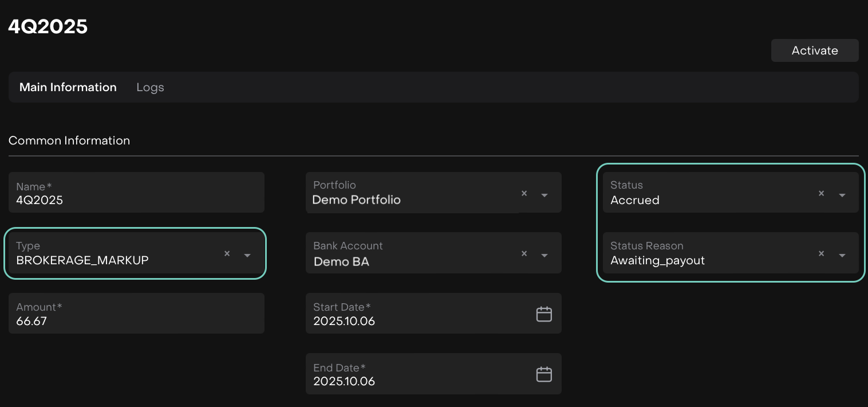This screenshot has width=868, height=407.
Task: Click into the Amount input field
Action: 136,321
